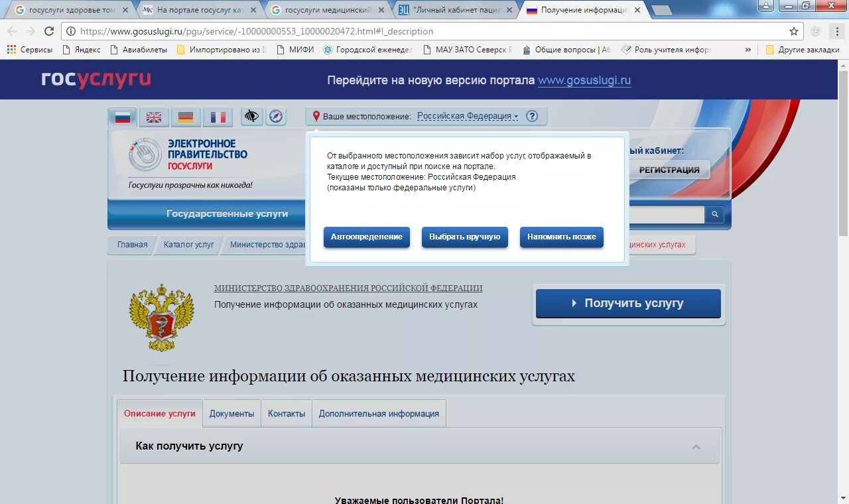The height and width of the screenshot is (504, 849).
Task: Click the Chrome user profile icon
Action: pos(766,5)
